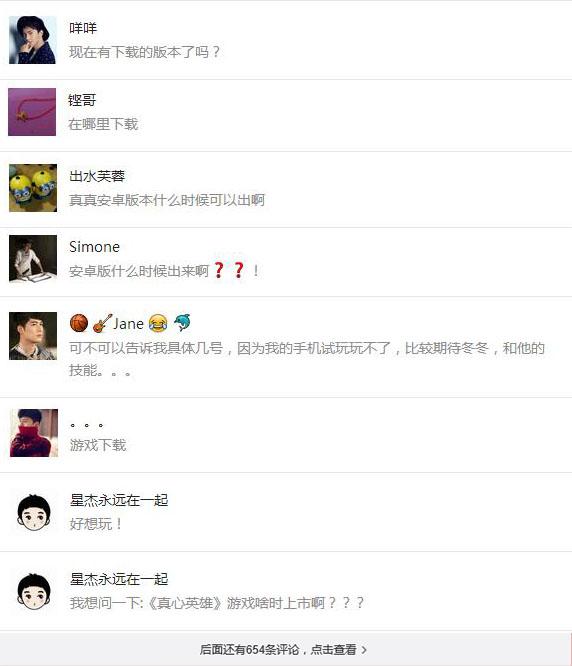The height and width of the screenshot is (666, 572).
Task: Open cartoon avatar beside 真心英雄 question
Action: click(x=34, y=591)
